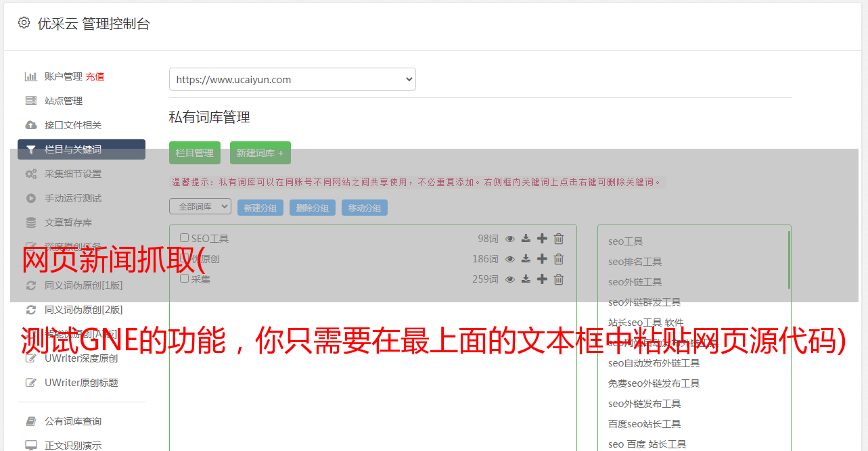Viewport: 868px width, 451px height.
Task: Click the keyword list green scrollbar
Action: (x=789, y=260)
